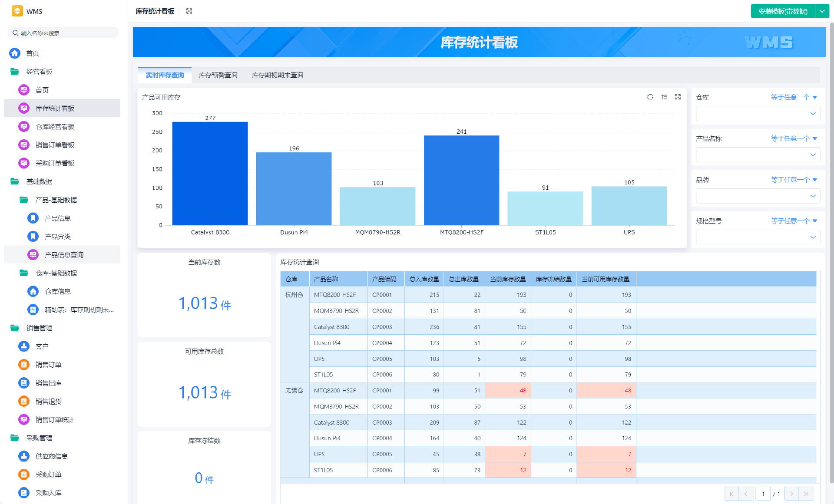The width and height of the screenshot is (834, 504).
Task: Click the 安装模板(带数据) button
Action: pyautogui.click(x=783, y=11)
